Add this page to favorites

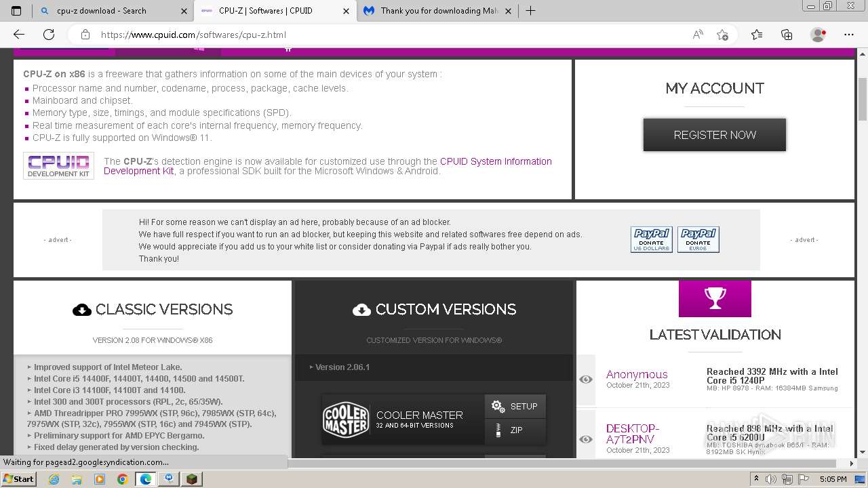tap(722, 35)
